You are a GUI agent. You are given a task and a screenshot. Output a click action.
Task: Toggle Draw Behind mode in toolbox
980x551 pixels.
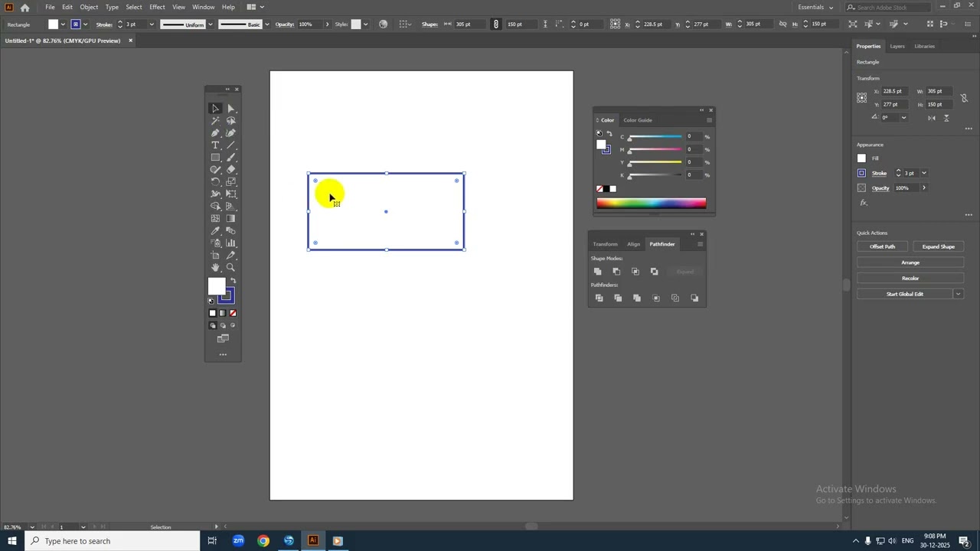click(x=223, y=325)
